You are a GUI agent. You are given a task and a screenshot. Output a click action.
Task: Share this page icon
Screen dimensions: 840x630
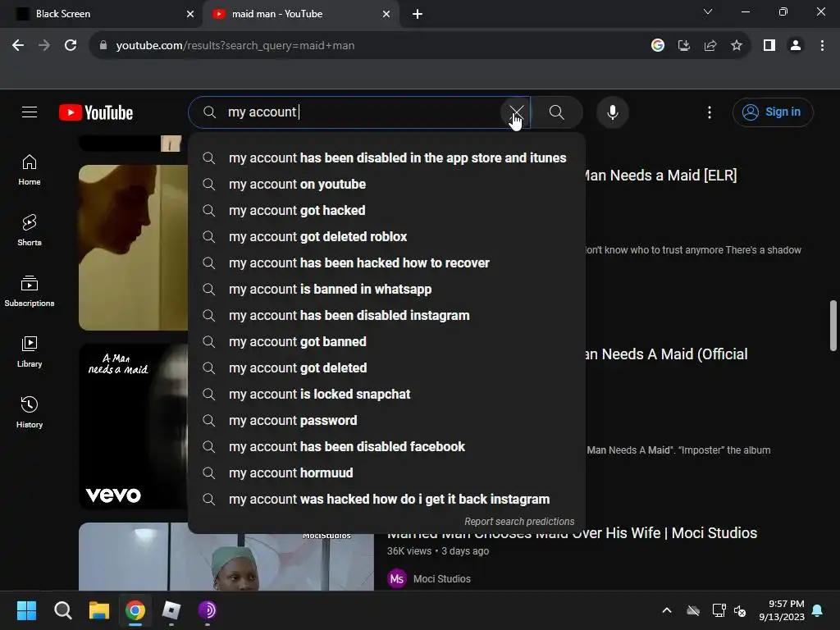click(710, 46)
